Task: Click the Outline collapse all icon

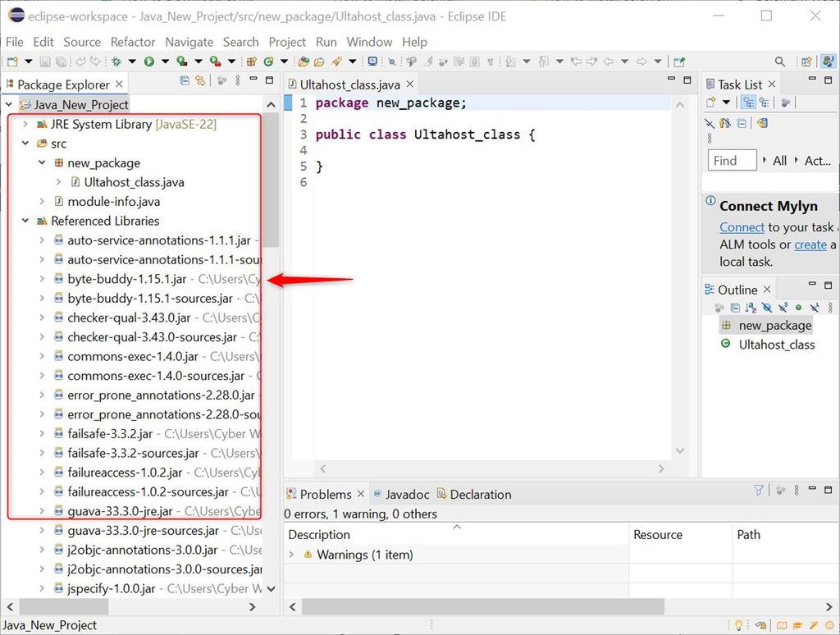Action: (x=735, y=308)
